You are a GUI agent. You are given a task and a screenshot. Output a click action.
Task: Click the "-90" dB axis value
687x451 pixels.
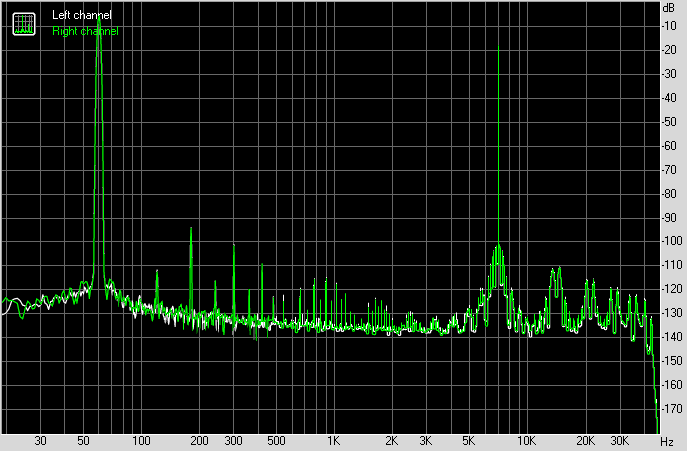tap(669, 217)
